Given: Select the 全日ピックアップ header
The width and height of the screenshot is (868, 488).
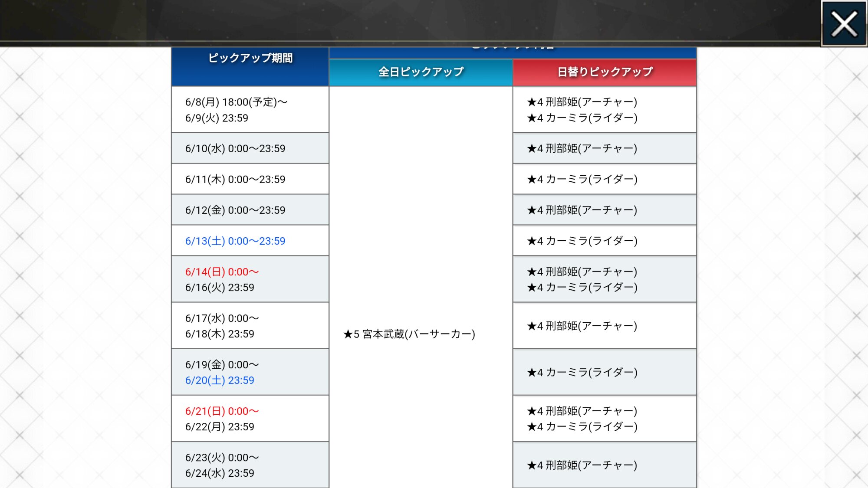Looking at the screenshot, I should (421, 72).
